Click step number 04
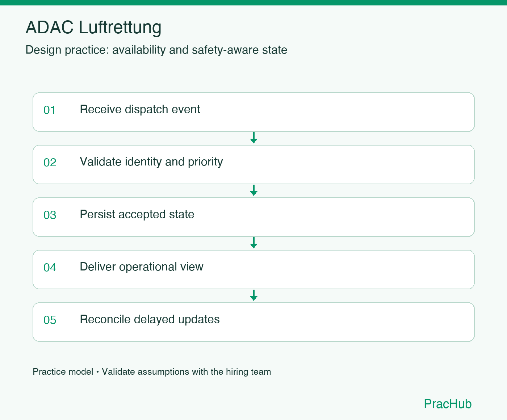 pyautogui.click(x=50, y=268)
